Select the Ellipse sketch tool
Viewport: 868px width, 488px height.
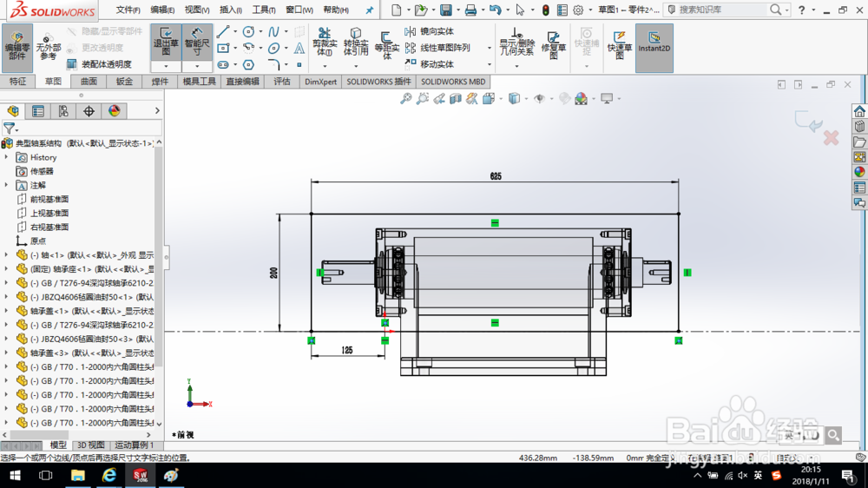(x=273, y=48)
